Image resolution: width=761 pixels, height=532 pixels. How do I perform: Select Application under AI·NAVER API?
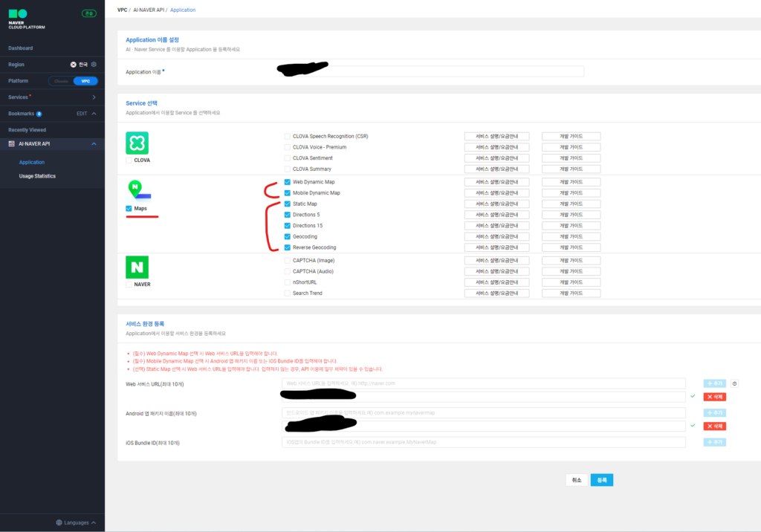31,162
